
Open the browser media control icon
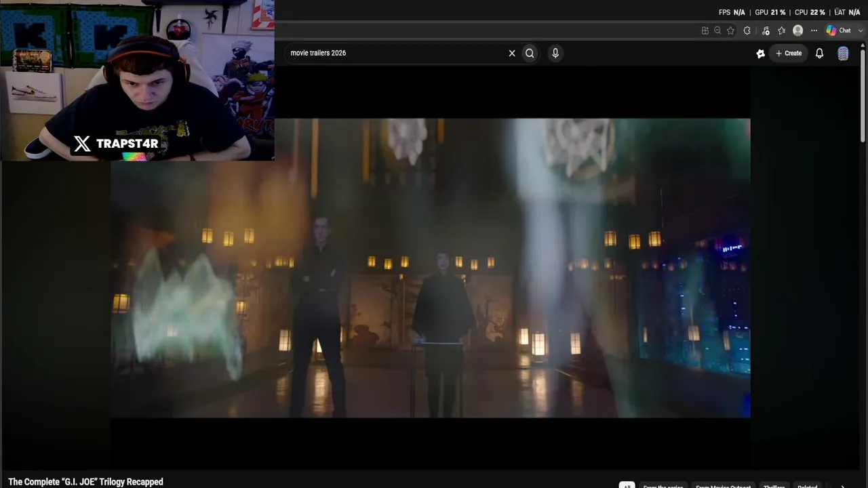(766, 30)
